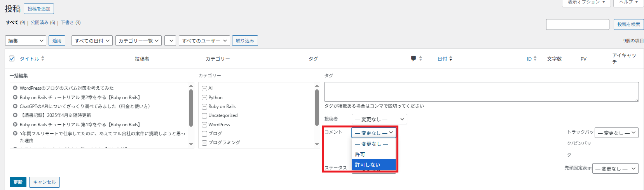The height and width of the screenshot is (190, 644).
Task: Sort posts by title using sort arrows
Action: (43, 59)
